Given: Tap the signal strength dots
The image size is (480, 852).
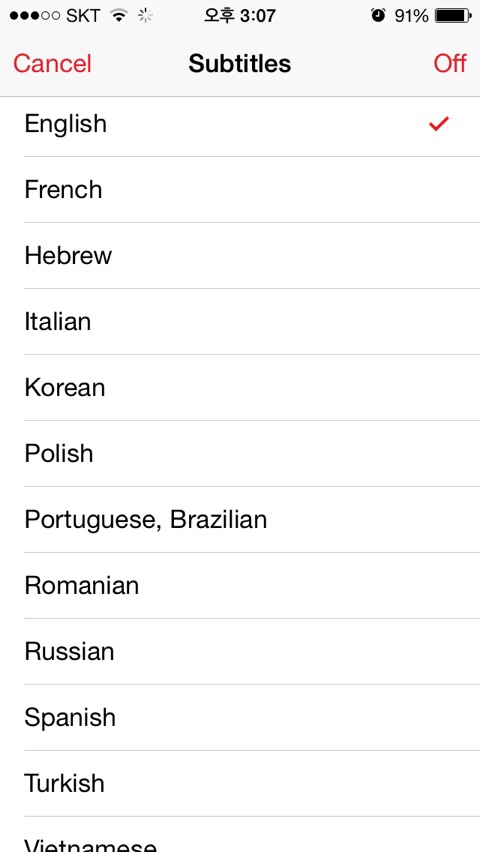Looking at the screenshot, I should pyautogui.click(x=35, y=16).
